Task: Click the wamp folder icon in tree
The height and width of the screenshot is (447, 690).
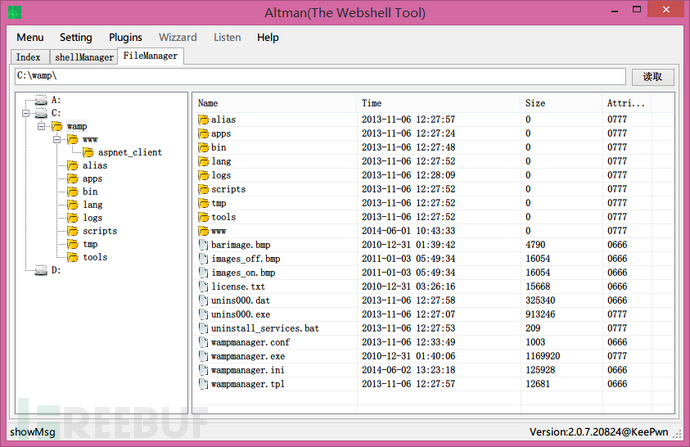Action: [57, 127]
